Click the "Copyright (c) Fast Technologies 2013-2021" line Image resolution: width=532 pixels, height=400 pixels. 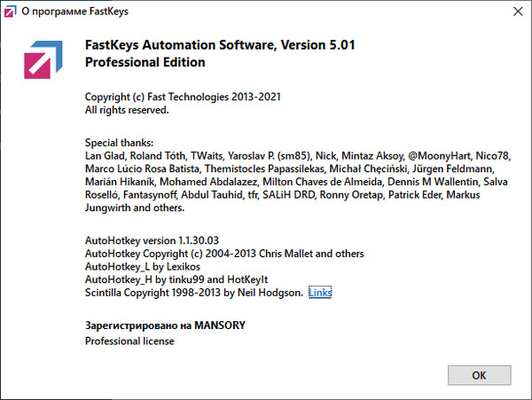[183, 97]
